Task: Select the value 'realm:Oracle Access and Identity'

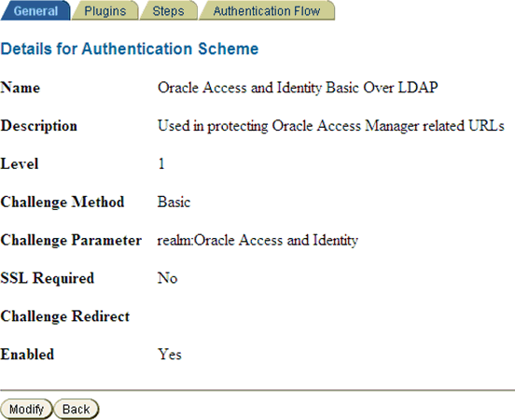Action: (x=257, y=240)
